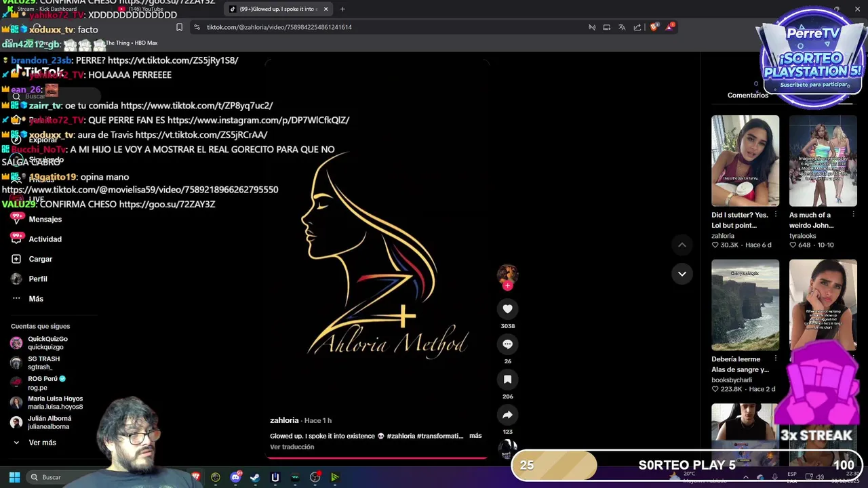
Task: Select the Glowed up TikTok browser tab
Action: pos(278,9)
